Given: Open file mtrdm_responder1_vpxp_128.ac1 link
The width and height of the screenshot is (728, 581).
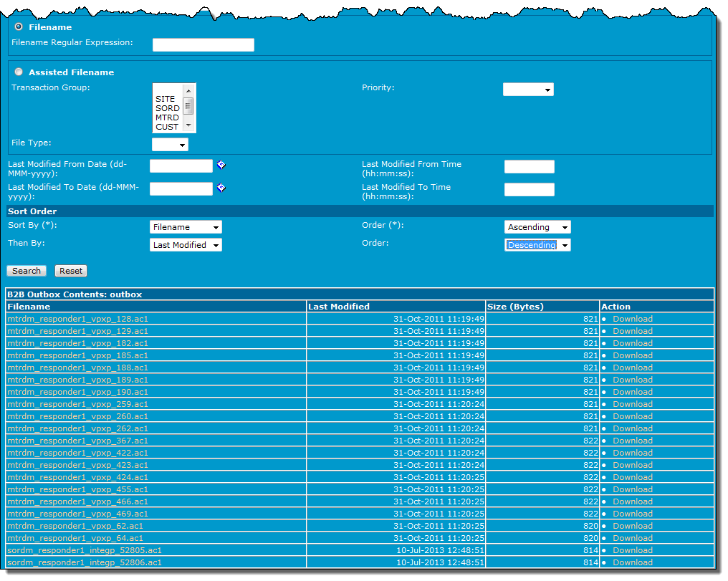Looking at the screenshot, I should [77, 319].
